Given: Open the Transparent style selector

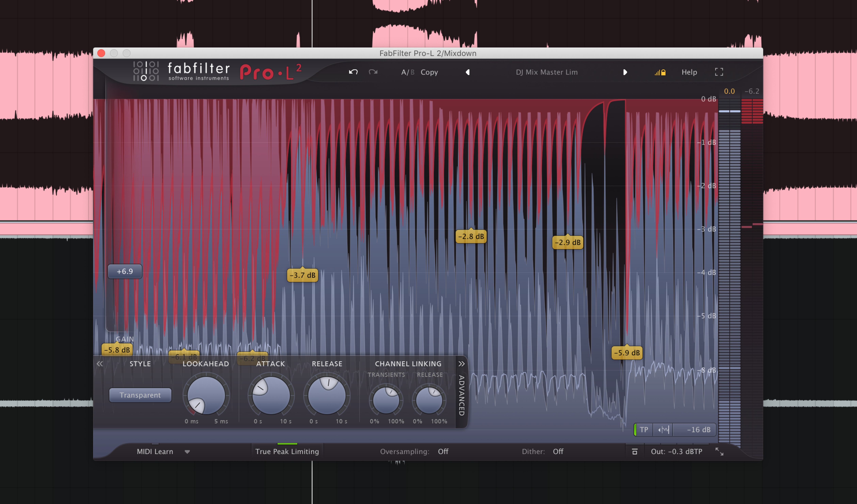Looking at the screenshot, I should click(x=140, y=395).
